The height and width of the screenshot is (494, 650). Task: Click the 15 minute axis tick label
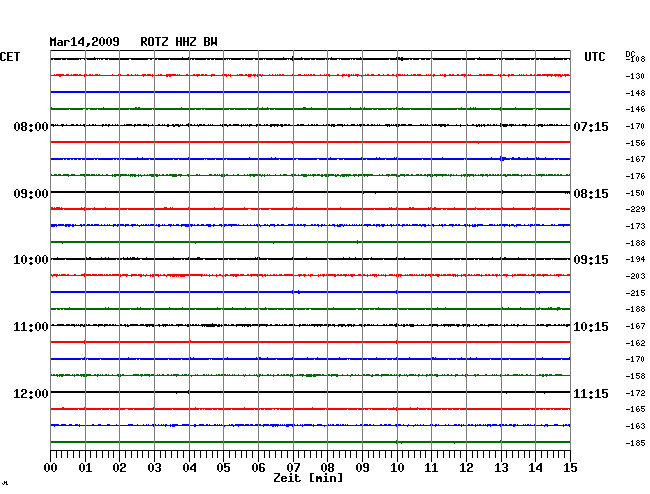[570, 468]
